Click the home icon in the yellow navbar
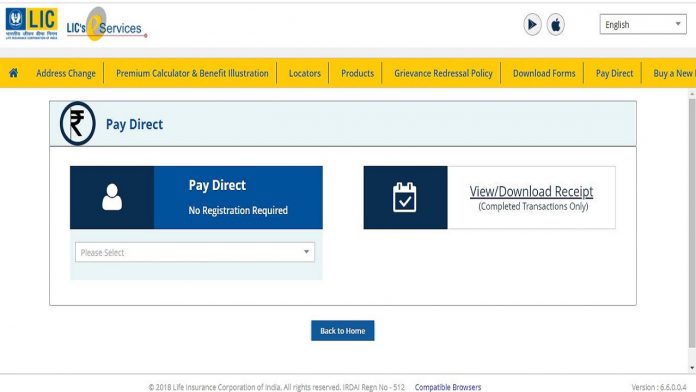The image size is (696, 392). tap(13, 73)
